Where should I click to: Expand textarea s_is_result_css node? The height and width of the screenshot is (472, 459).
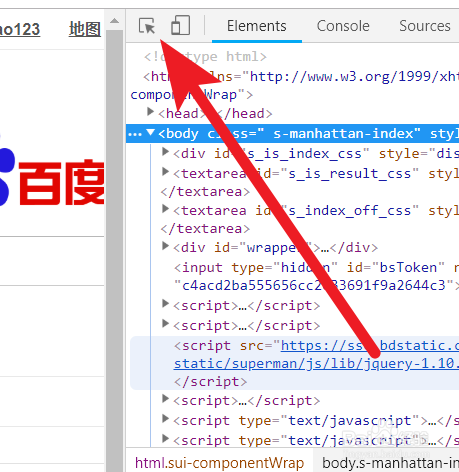(x=165, y=172)
